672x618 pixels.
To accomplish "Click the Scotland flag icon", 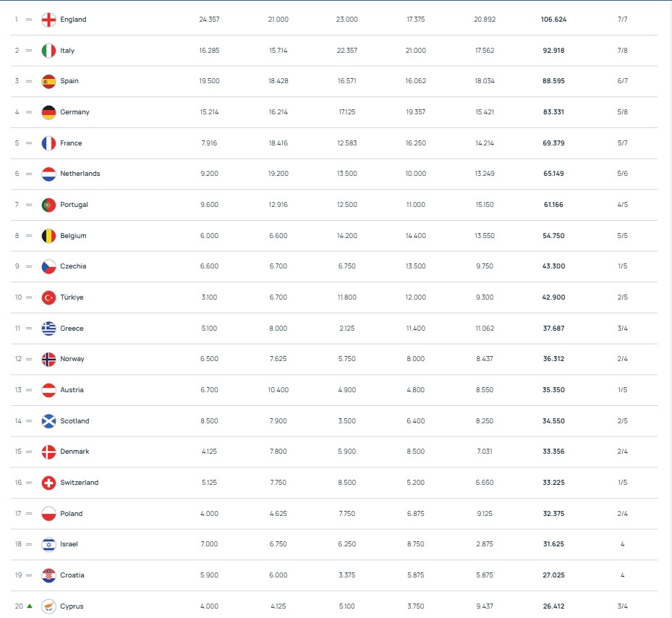I will click(48, 421).
